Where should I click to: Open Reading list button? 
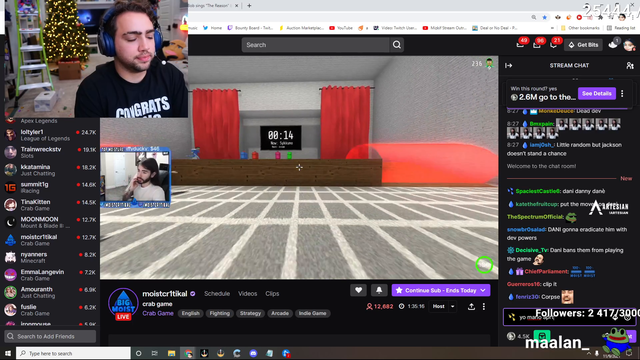coord(621,28)
